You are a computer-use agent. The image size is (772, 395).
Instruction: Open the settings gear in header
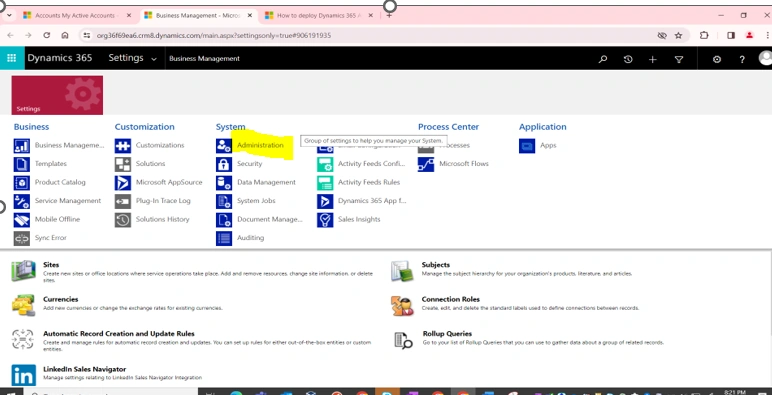(717, 59)
